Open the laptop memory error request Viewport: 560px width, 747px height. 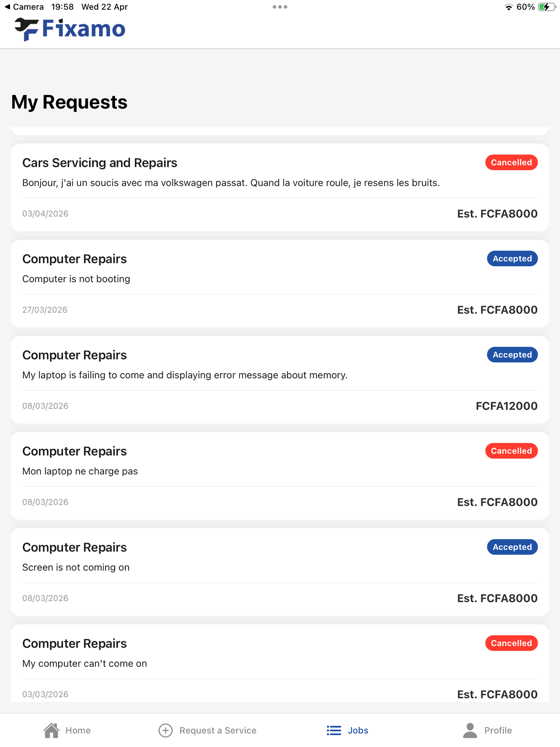click(x=280, y=379)
